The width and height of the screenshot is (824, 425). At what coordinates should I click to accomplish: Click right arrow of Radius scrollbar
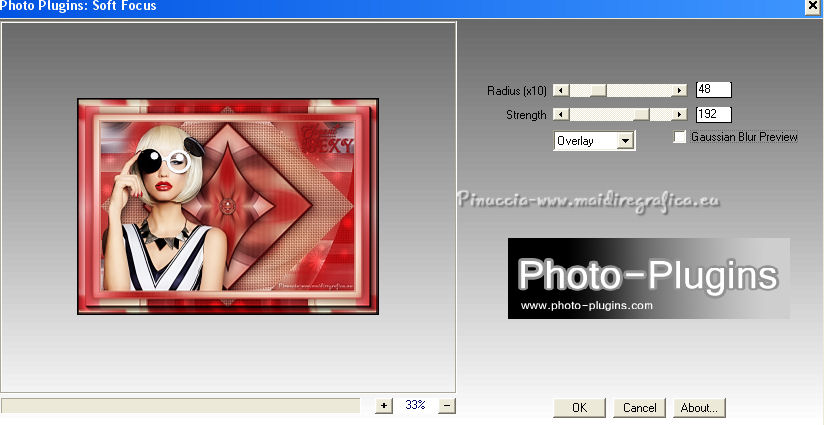pyautogui.click(x=680, y=90)
